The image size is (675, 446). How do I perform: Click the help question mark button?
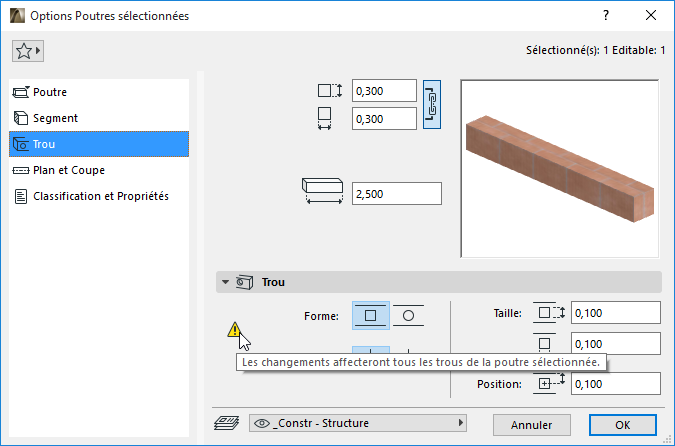tap(606, 15)
